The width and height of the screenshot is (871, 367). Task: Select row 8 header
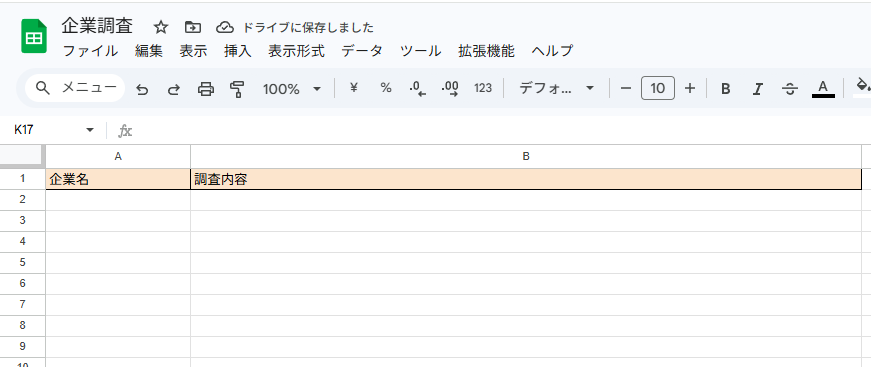point(23,326)
